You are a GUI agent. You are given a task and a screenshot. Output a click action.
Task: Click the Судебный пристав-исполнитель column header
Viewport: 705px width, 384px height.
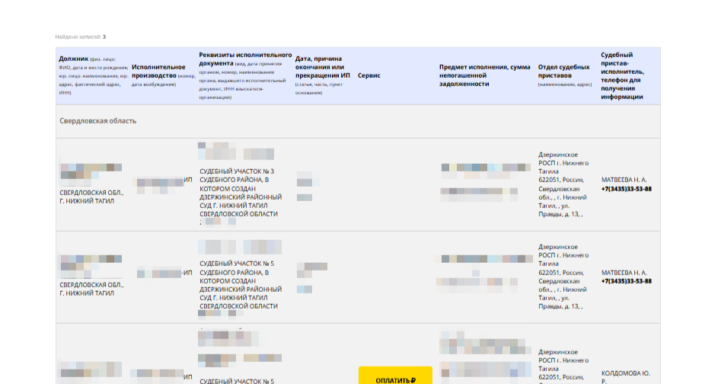click(x=622, y=76)
